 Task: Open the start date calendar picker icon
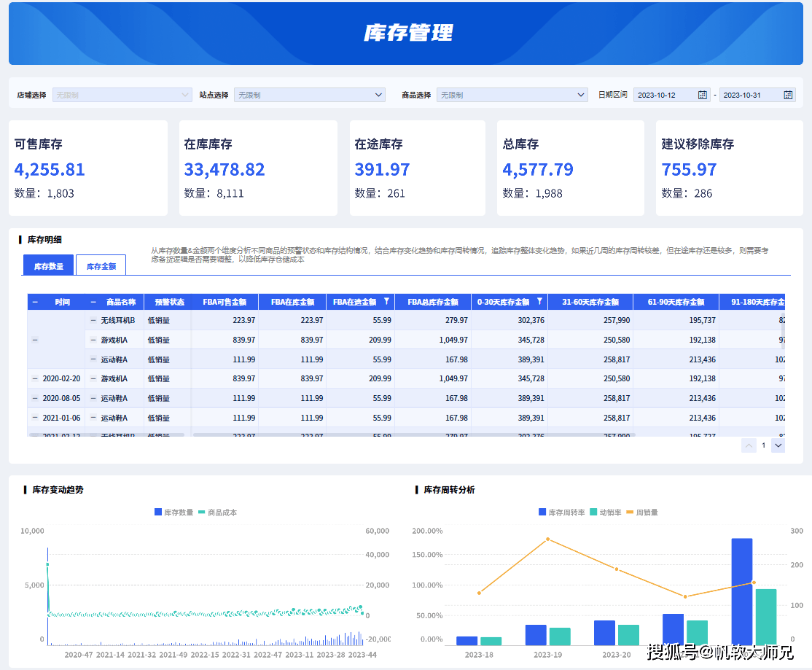coord(702,94)
